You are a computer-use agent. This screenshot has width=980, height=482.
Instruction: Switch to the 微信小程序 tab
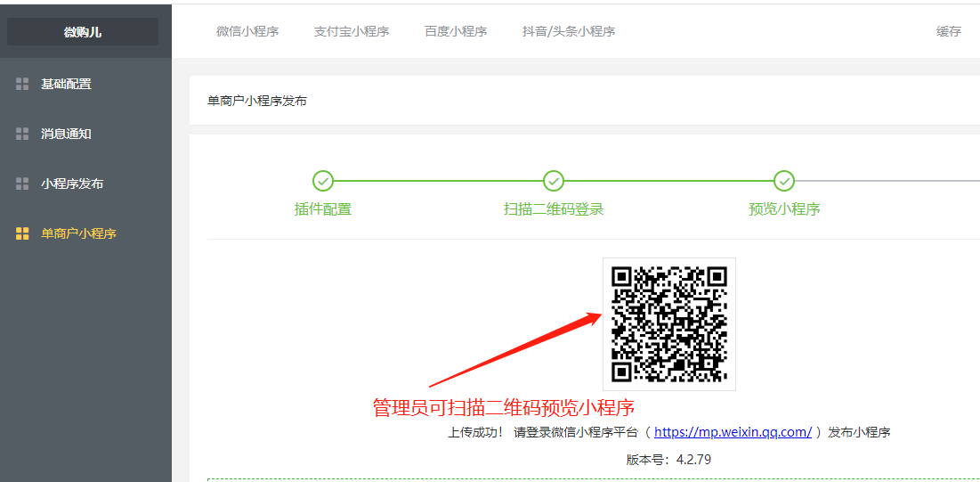point(247,31)
